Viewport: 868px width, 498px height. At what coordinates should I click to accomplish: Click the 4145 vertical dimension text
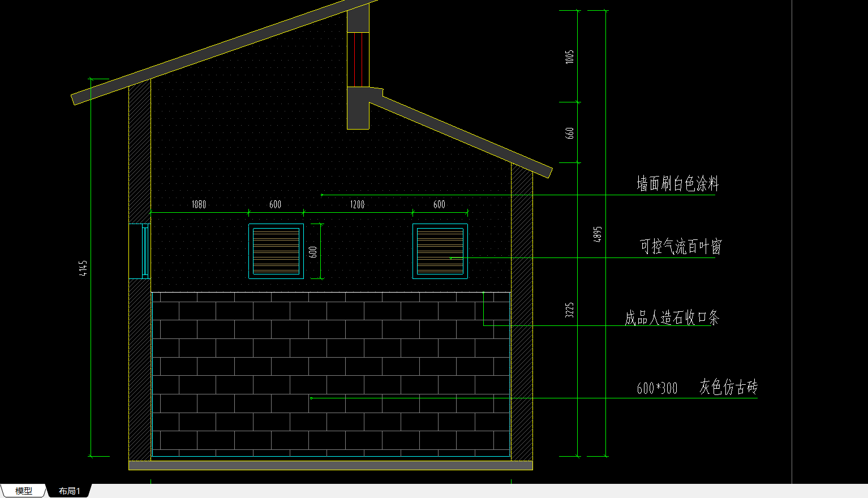point(83,268)
